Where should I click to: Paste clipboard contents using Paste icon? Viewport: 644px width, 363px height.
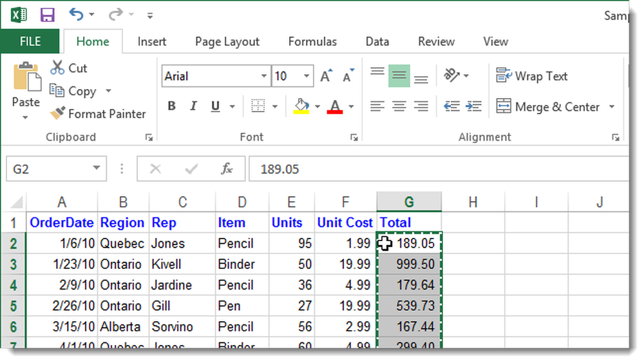click(27, 77)
